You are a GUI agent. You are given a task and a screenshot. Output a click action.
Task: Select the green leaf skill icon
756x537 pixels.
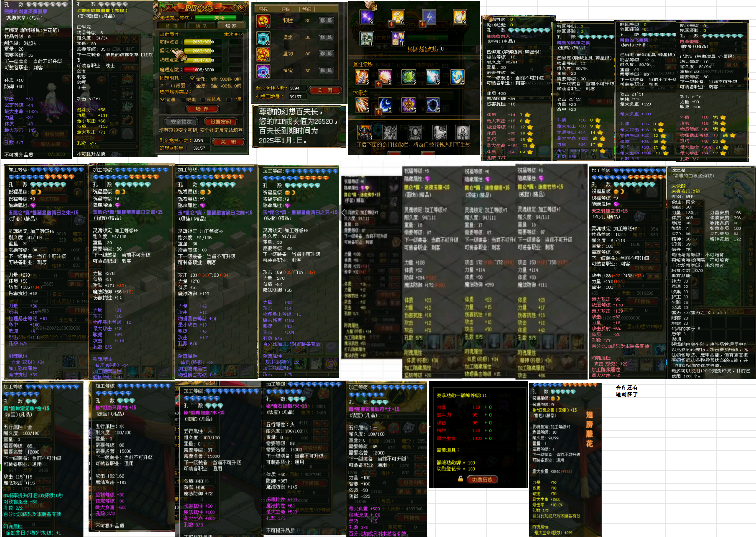click(x=408, y=76)
